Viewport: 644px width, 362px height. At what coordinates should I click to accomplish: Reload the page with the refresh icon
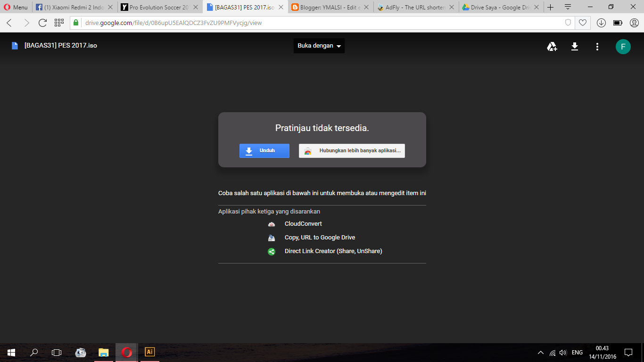coord(42,23)
